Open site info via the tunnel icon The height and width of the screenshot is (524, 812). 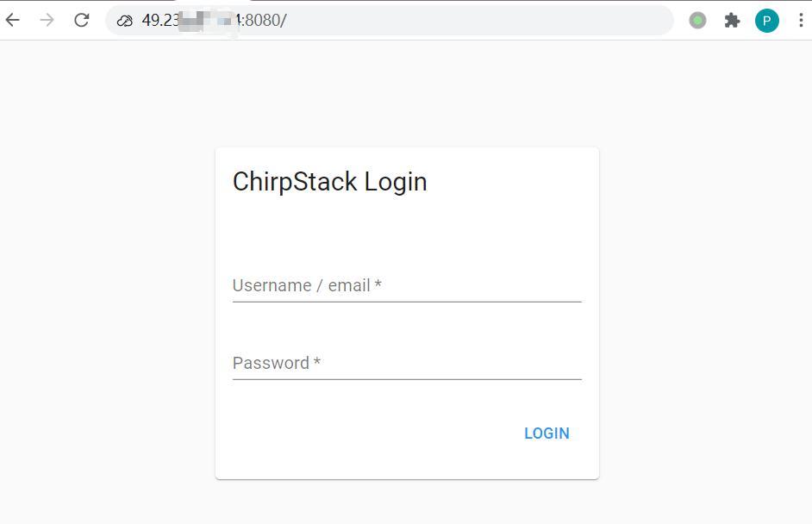[123, 20]
